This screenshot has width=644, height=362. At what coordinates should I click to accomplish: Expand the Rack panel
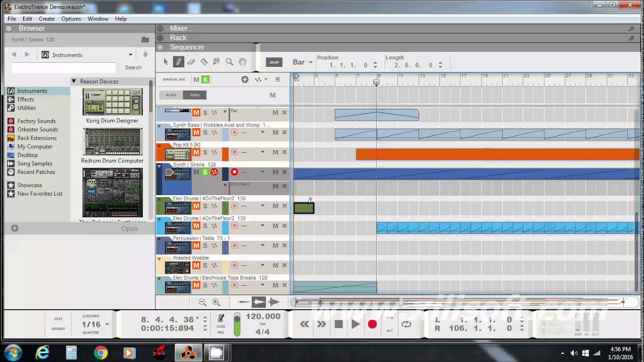tap(160, 38)
